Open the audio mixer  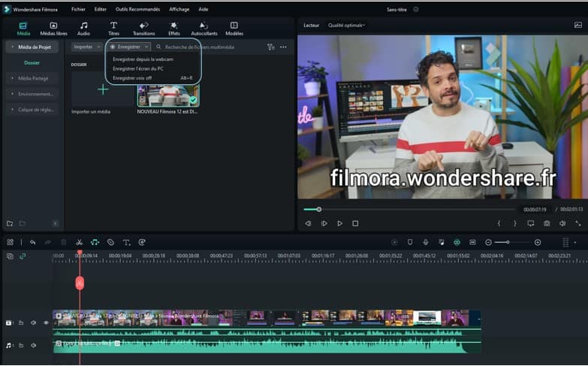[x=442, y=242]
